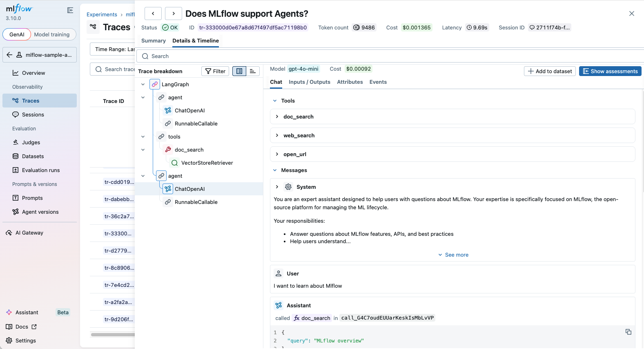Select the first ChatOpenAI span
The height and width of the screenshot is (349, 644).
pos(189,110)
